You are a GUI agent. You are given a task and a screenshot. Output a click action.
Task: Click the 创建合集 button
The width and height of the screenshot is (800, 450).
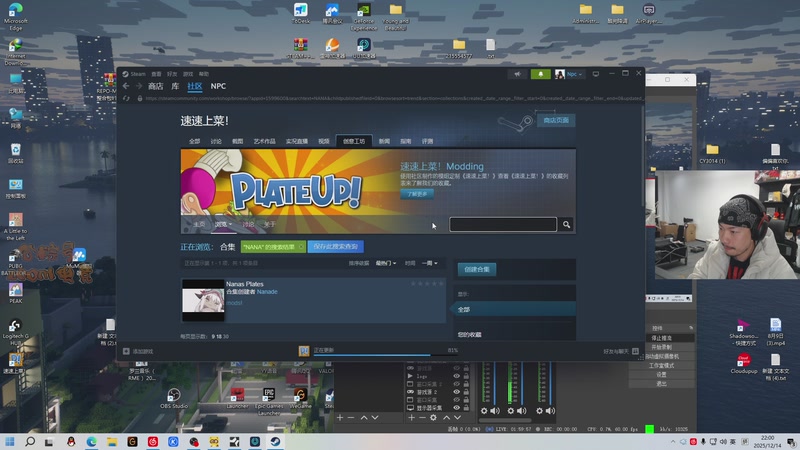[477, 269]
